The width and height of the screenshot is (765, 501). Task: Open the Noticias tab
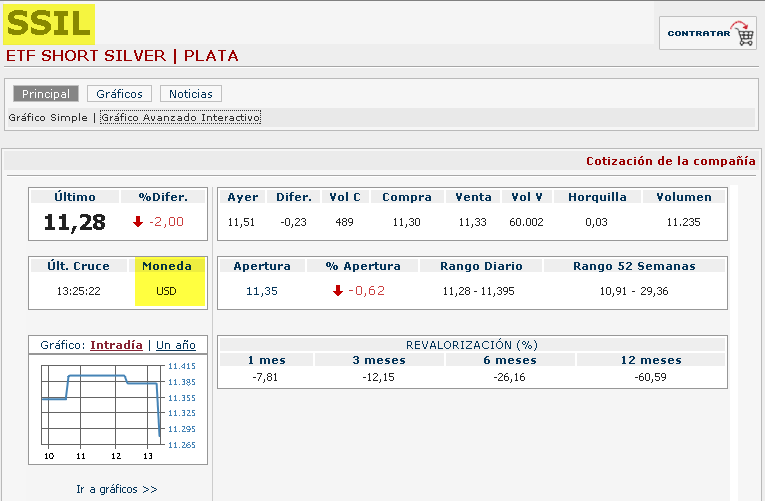[191, 94]
